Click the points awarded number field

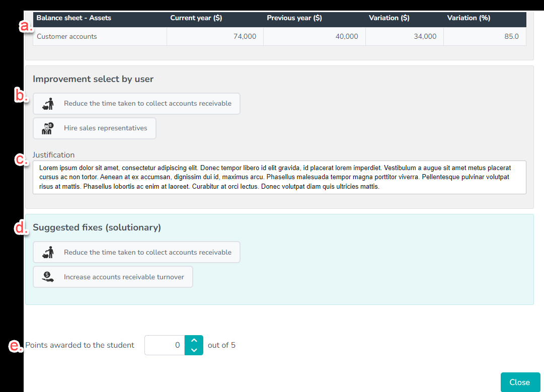pyautogui.click(x=165, y=345)
